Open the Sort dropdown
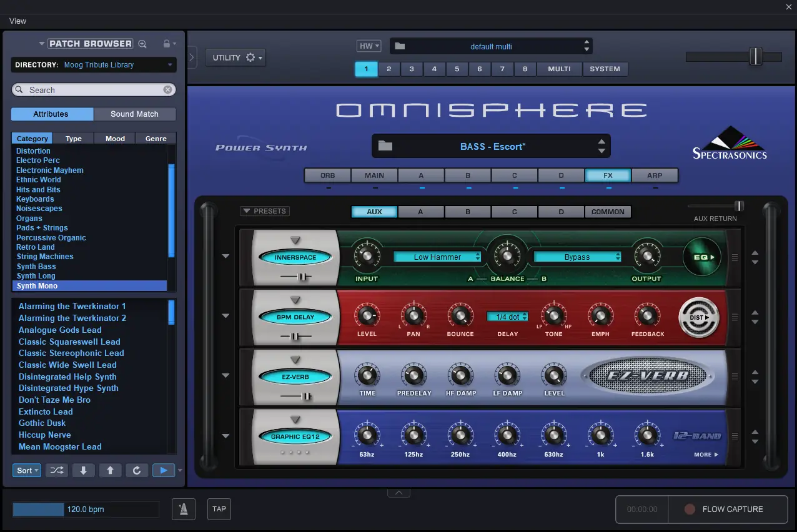The image size is (797, 532). [27, 470]
